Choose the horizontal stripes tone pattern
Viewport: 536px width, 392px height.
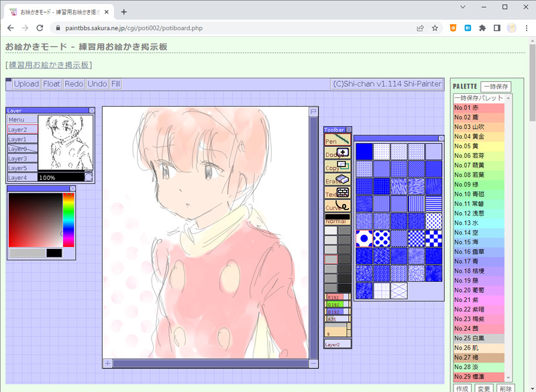(x=434, y=204)
